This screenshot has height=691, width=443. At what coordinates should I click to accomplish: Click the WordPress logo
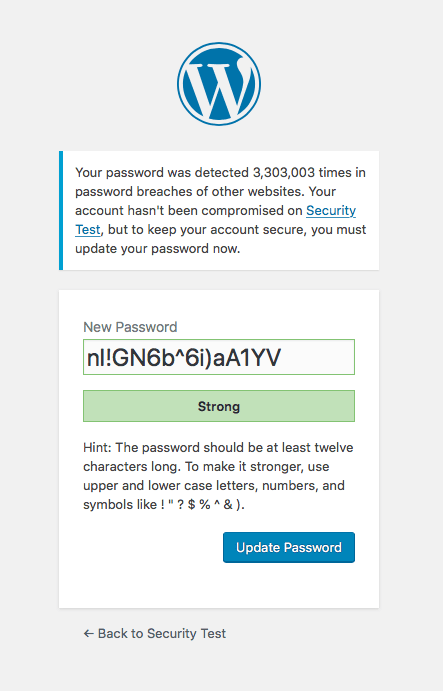coord(219,84)
